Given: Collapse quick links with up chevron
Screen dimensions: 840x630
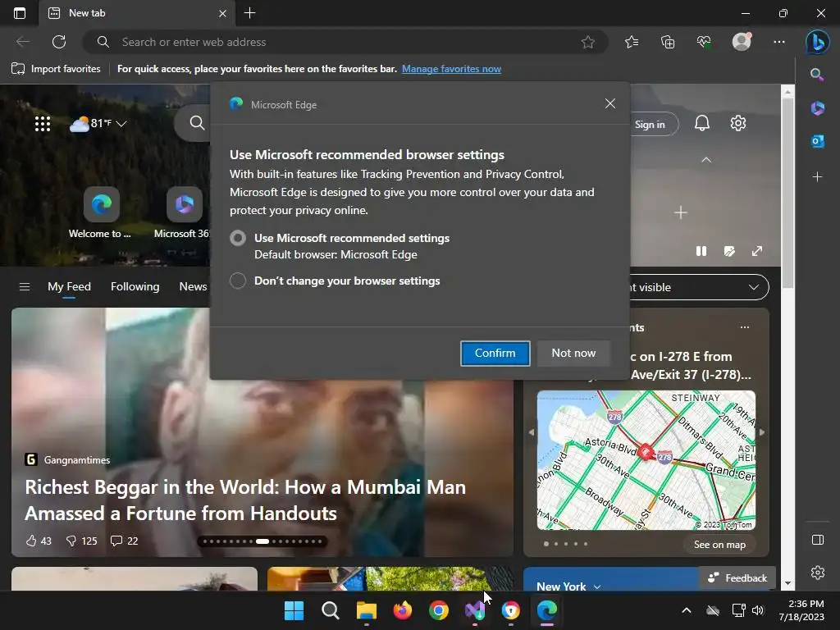Looking at the screenshot, I should [706, 160].
